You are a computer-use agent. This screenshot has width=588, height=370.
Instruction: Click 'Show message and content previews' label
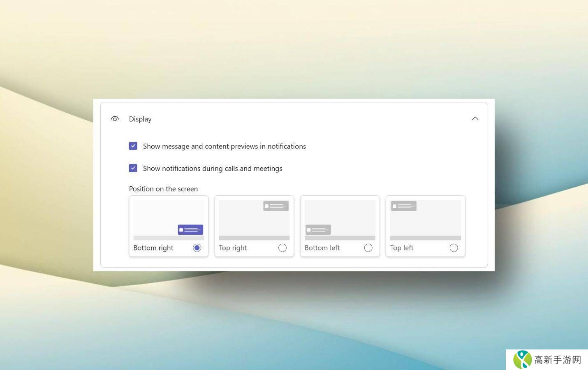coord(224,146)
